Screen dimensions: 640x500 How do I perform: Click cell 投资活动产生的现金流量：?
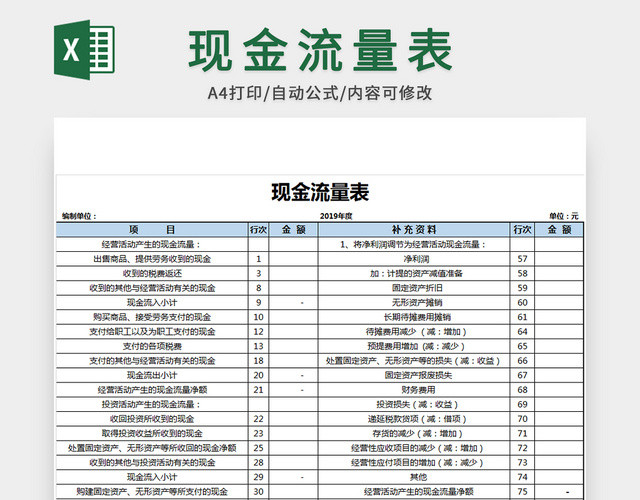pyautogui.click(x=152, y=404)
